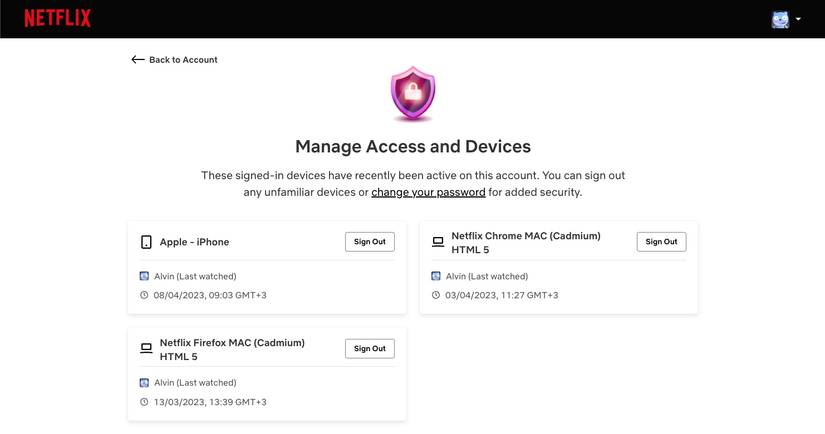Click the clock icon beside 13/03/2023

(x=145, y=402)
